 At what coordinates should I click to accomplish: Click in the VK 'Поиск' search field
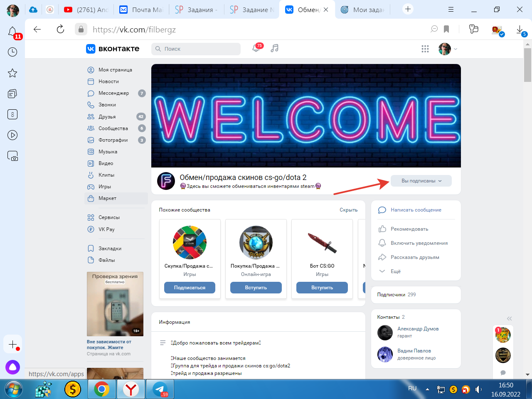(x=196, y=49)
